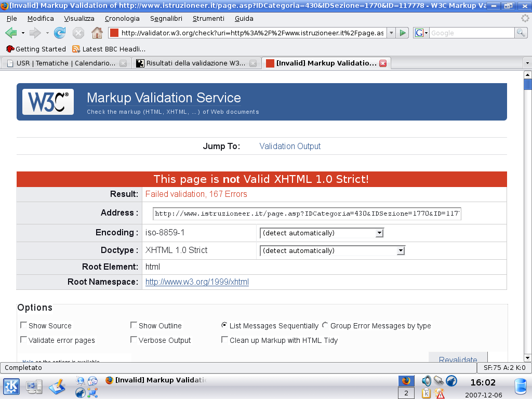Enable the Verbose Output checkbox
This screenshot has height=399, width=532.
point(134,340)
